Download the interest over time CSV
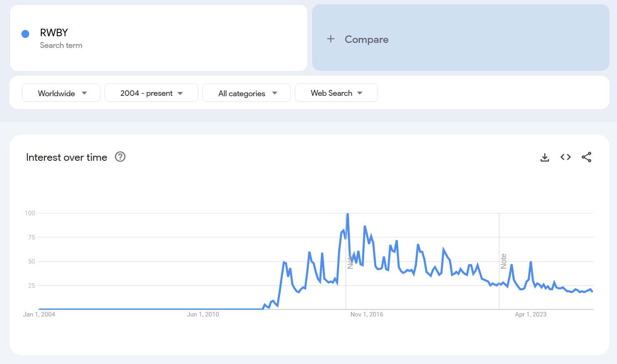This screenshot has width=617, height=364. [x=545, y=157]
